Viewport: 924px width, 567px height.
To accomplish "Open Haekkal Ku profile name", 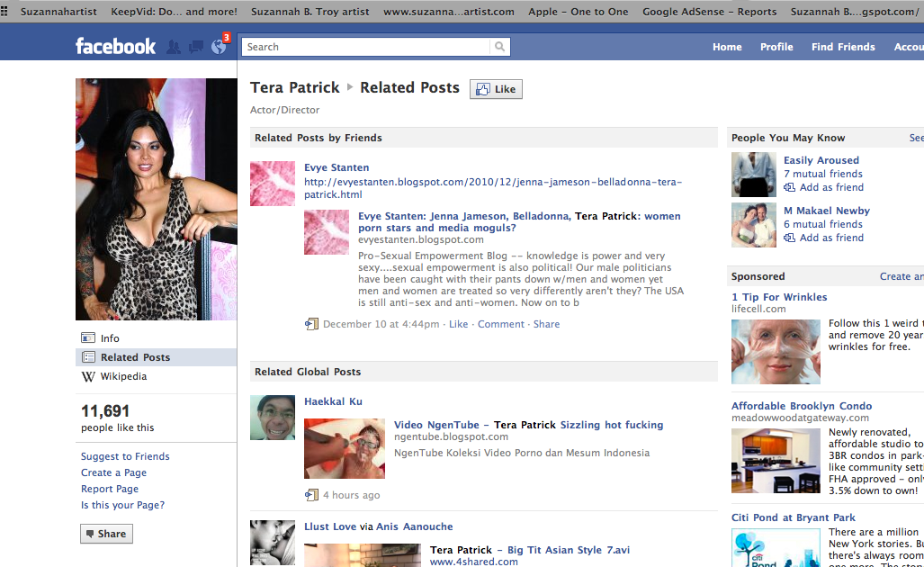I will tap(333, 401).
